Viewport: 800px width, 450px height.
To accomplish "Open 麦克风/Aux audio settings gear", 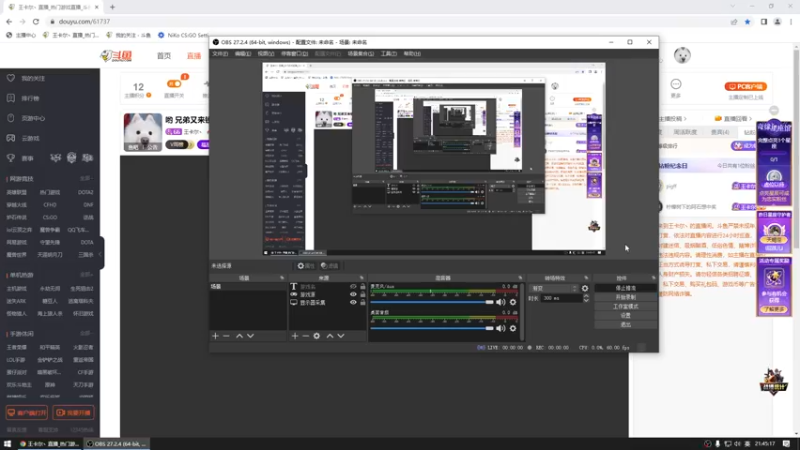I will click(513, 302).
